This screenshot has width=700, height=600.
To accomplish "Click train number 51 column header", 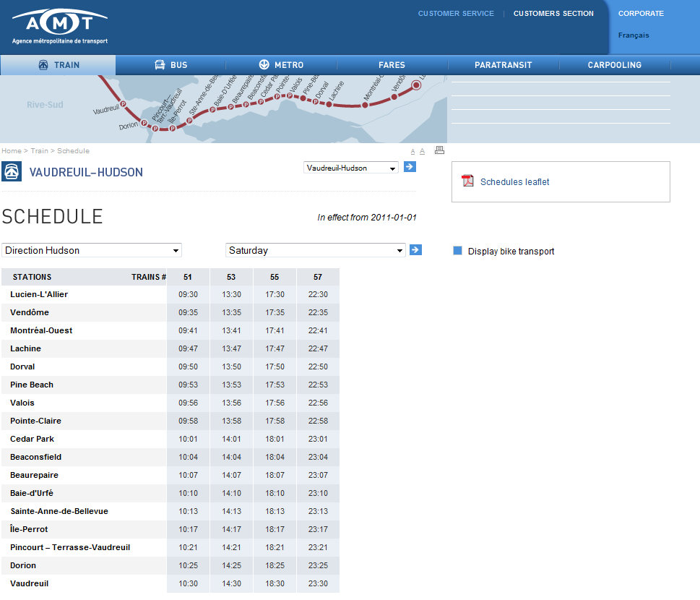I will [x=188, y=277].
